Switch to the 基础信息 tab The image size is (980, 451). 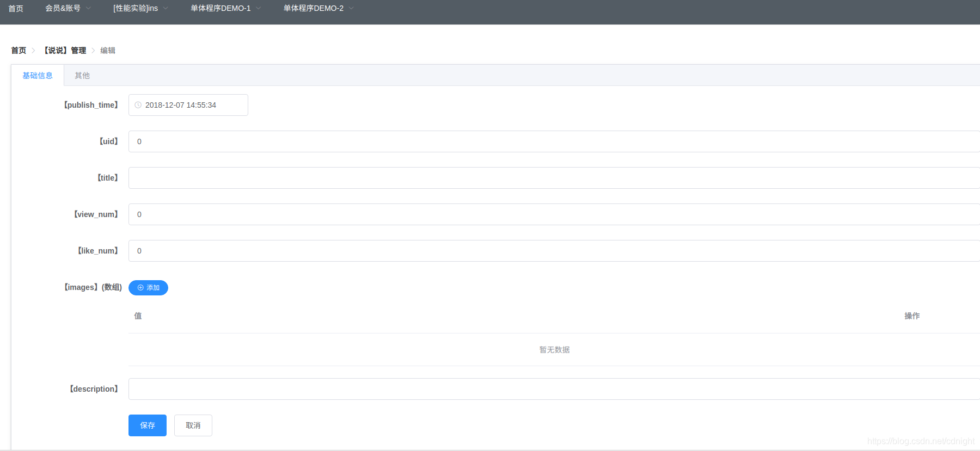pos(38,76)
